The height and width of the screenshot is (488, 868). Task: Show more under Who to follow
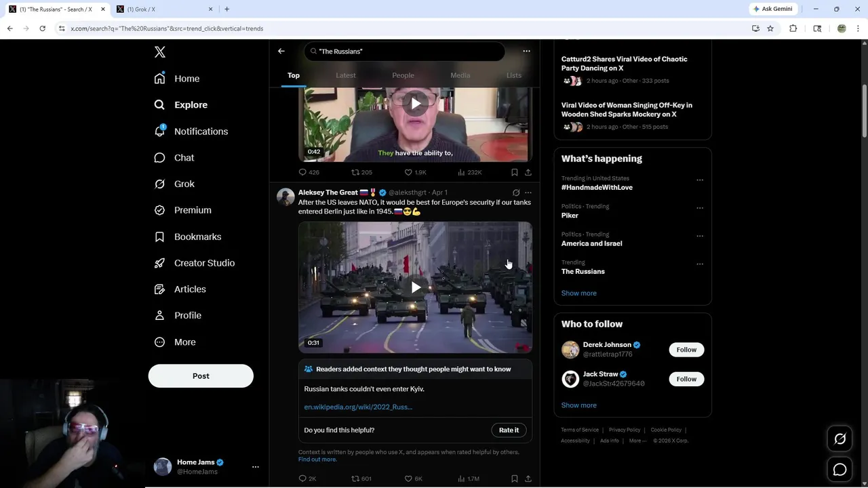coord(578,405)
